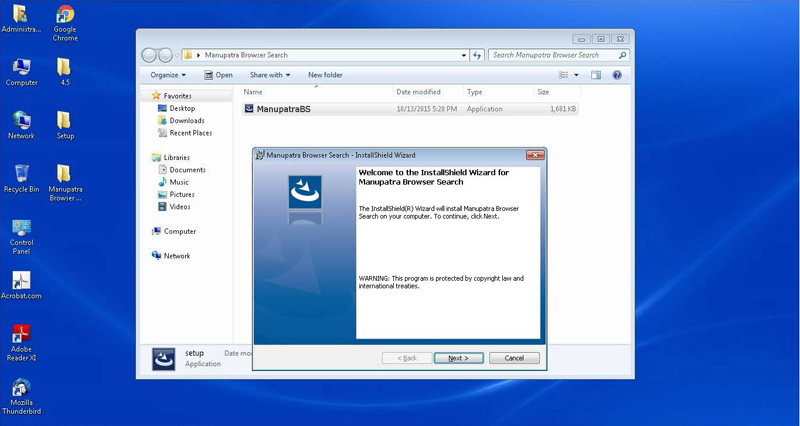Click the Application type cell of ManupatraBS
Screen dimensions: 800x426
click(x=485, y=109)
